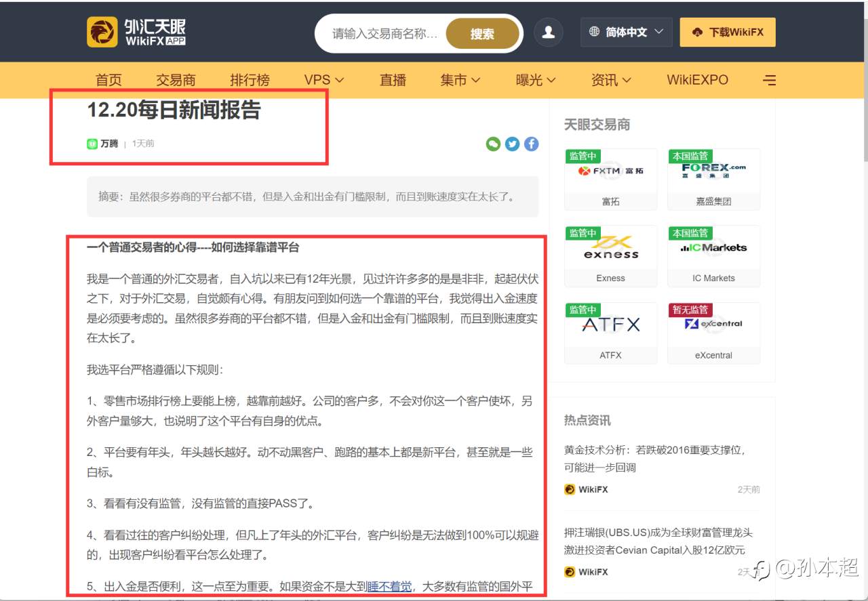This screenshot has height=601, width=868.
Task: Expand the 简体中文 language dropdown
Action: [627, 32]
